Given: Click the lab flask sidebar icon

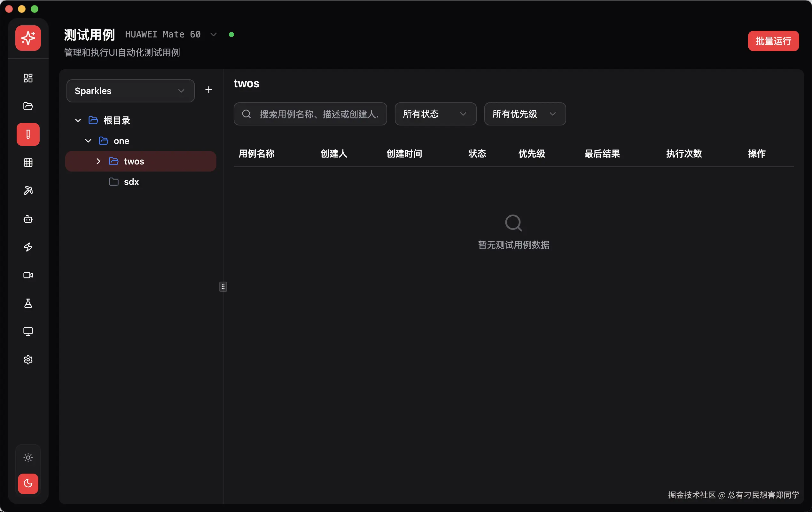Looking at the screenshot, I should (x=28, y=303).
